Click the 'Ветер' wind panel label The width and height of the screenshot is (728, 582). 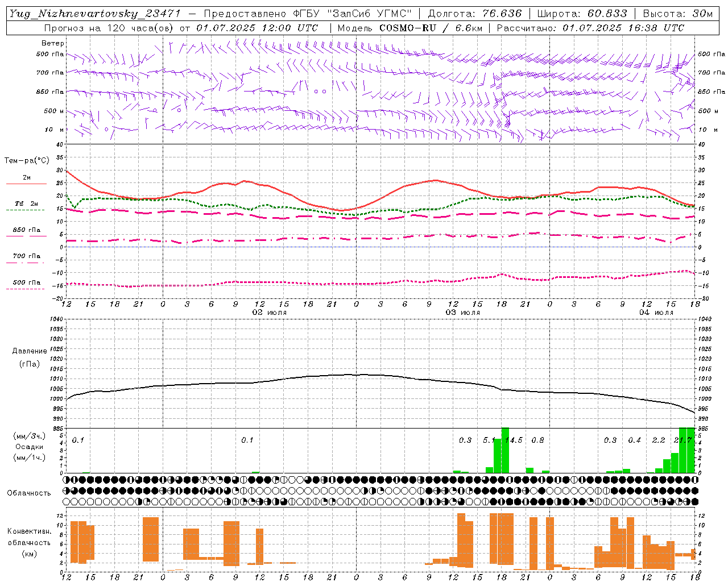point(52,43)
